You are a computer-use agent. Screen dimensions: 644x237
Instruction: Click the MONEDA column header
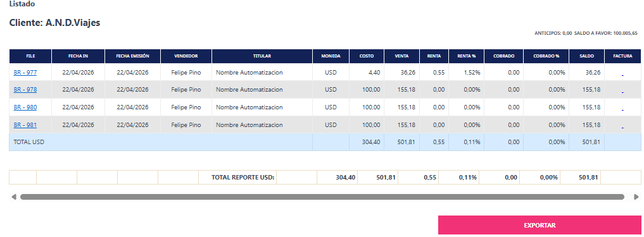[x=331, y=56]
